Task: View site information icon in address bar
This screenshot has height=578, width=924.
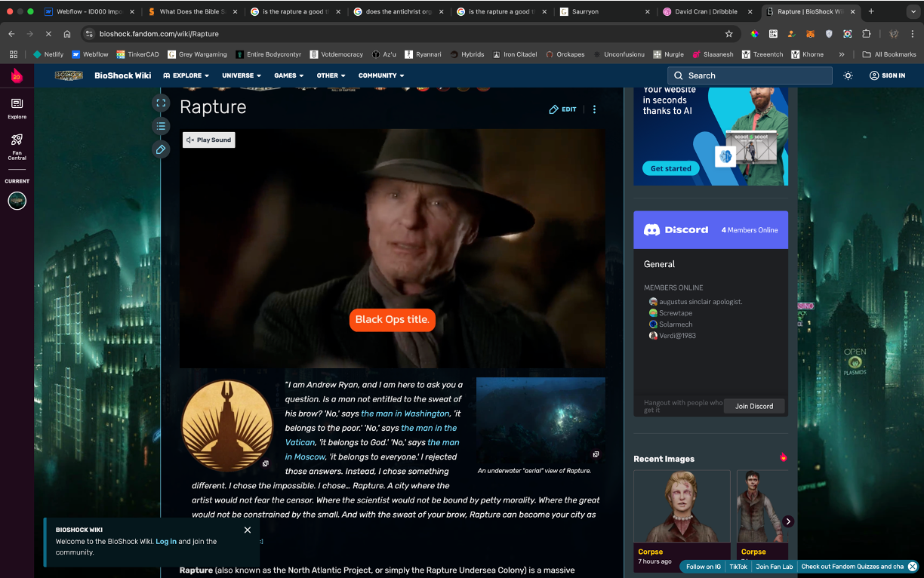Action: 89,34
